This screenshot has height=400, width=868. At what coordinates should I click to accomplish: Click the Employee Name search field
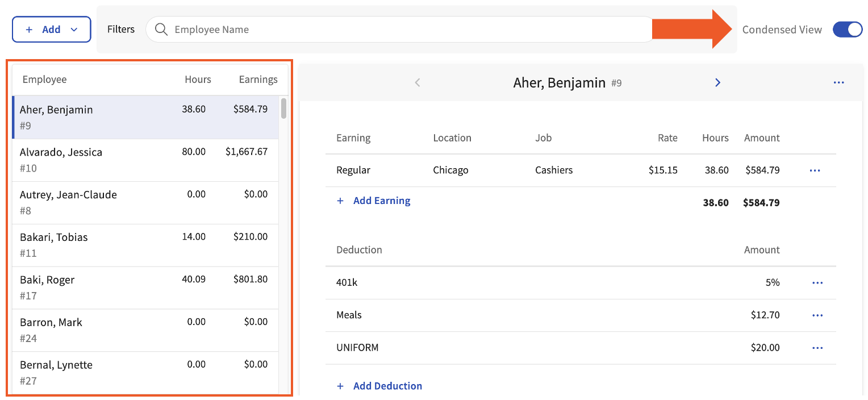pyautogui.click(x=398, y=29)
